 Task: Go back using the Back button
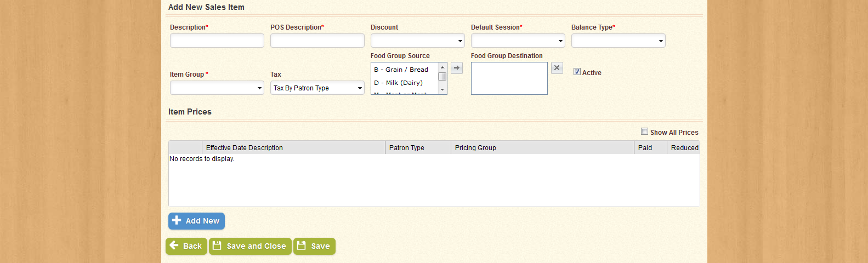[186, 246]
